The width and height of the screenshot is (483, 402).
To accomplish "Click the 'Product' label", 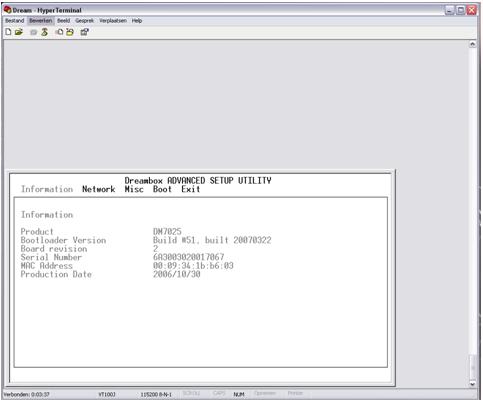I will [x=37, y=231].
